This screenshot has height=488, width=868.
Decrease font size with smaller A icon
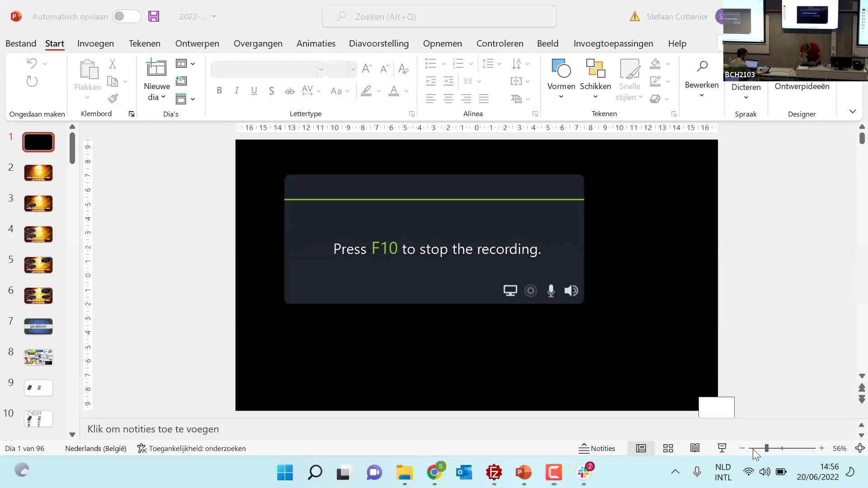pos(385,68)
